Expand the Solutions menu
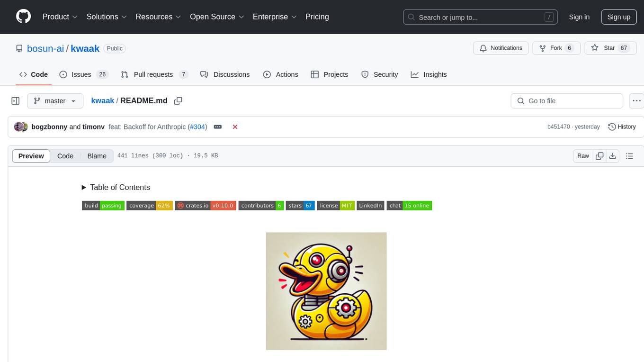The image size is (644, 362). [107, 17]
